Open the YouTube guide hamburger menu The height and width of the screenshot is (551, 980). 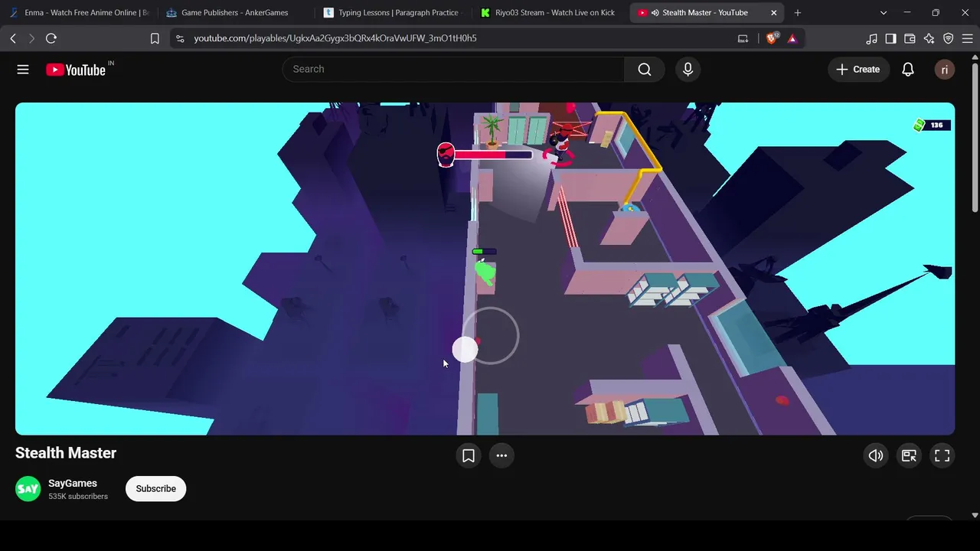[x=23, y=70]
